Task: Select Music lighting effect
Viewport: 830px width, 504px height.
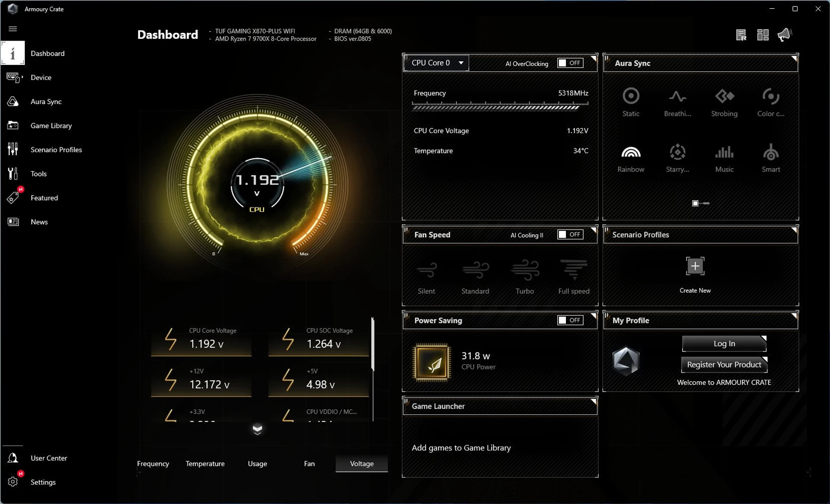Action: click(725, 158)
